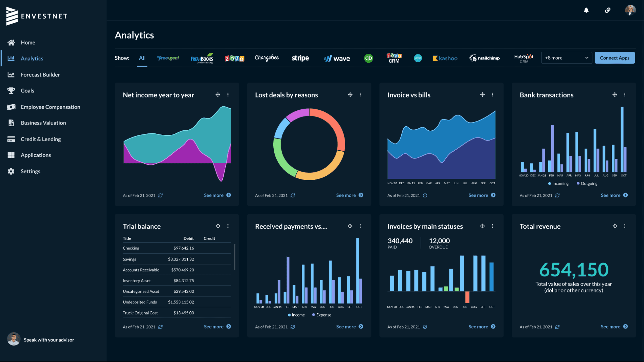This screenshot has width=644, height=362.
Task: See more on Lost deals card
Action: [x=350, y=195]
